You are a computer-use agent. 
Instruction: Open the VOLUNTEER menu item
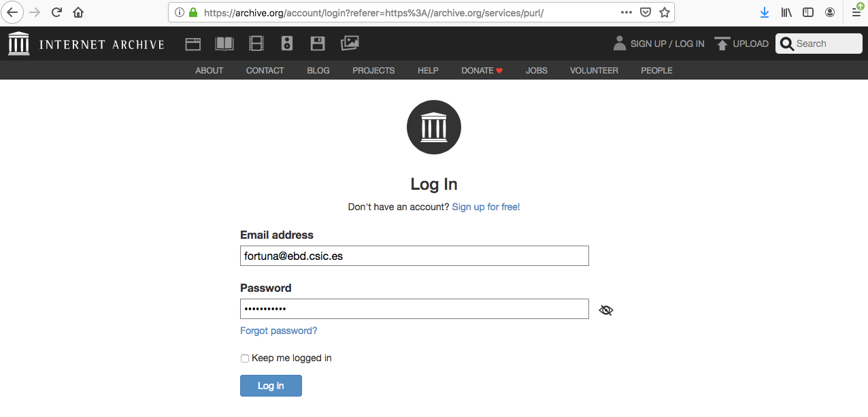click(x=594, y=71)
